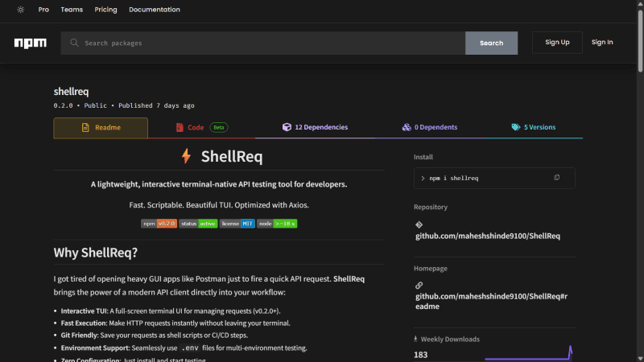Image resolution: width=644 pixels, height=362 pixels.
Task: Click the 'npm i shellreq' command text
Action: 454,178
